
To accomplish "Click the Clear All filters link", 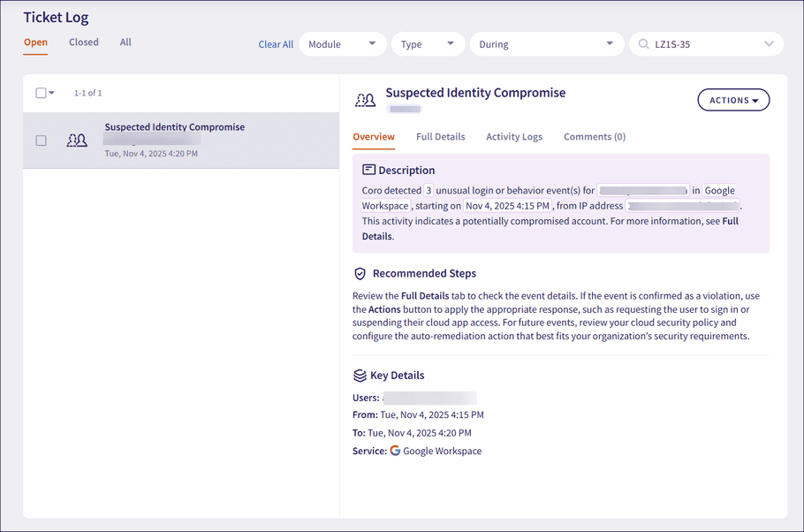I will coord(276,44).
